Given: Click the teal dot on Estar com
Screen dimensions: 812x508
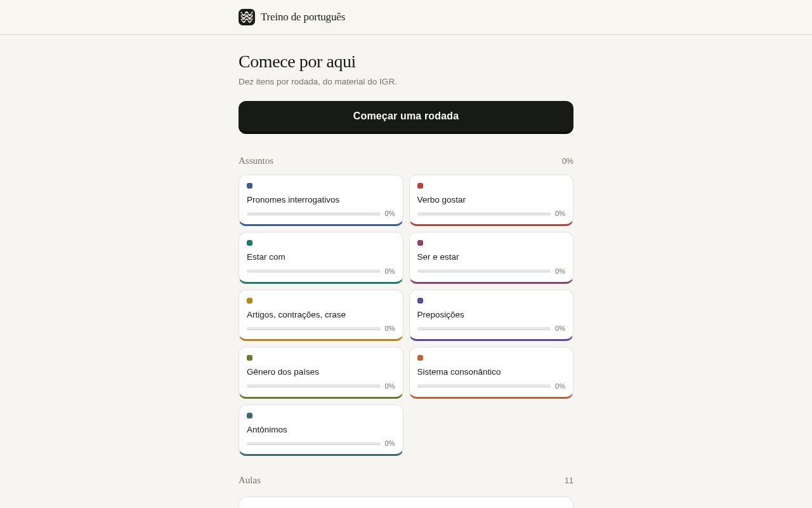Looking at the screenshot, I should click(x=249, y=243).
